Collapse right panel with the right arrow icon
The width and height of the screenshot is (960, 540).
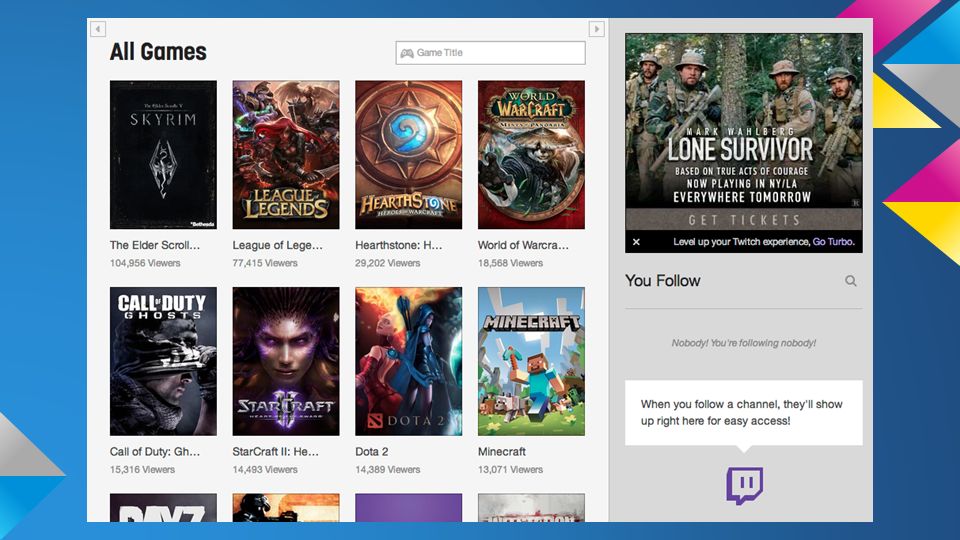coord(596,29)
